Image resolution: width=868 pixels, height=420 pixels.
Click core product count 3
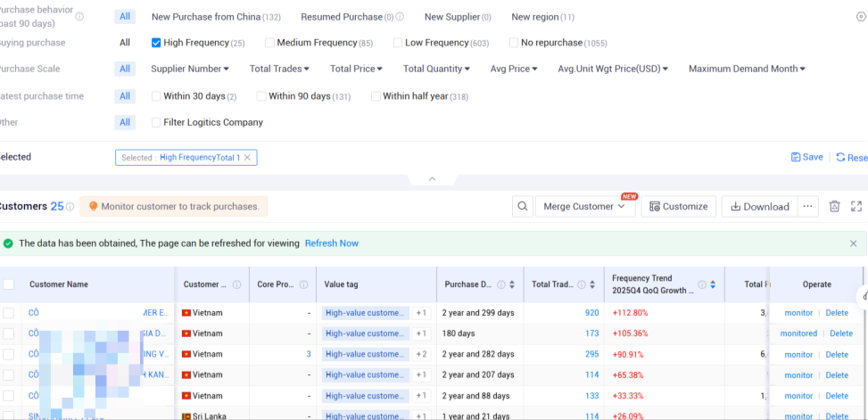coord(309,355)
